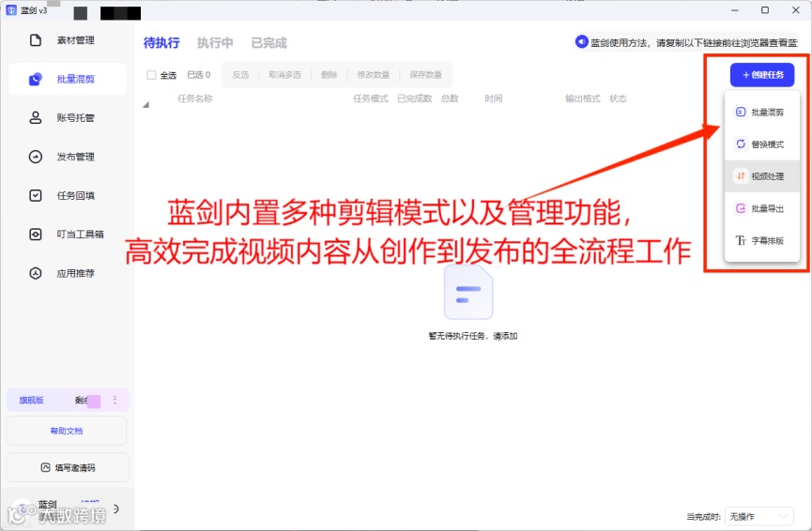Go to 发布管理 publish management

coord(68,157)
